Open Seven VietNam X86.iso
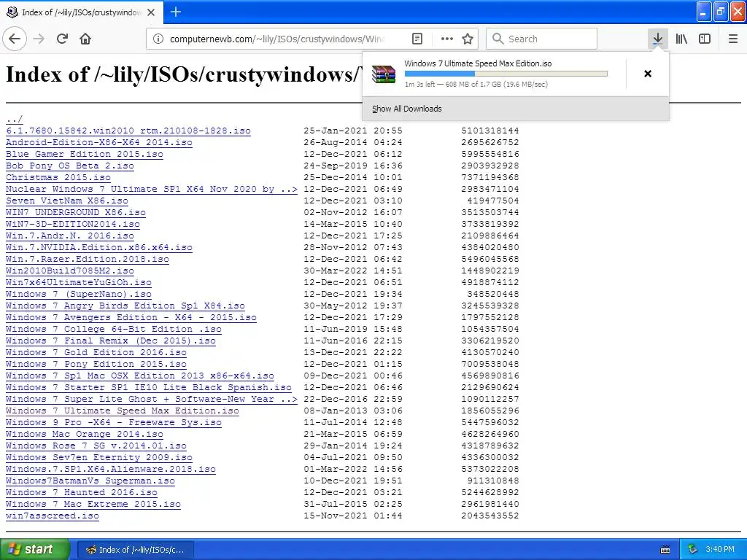The width and height of the screenshot is (747, 560). [x=67, y=201]
